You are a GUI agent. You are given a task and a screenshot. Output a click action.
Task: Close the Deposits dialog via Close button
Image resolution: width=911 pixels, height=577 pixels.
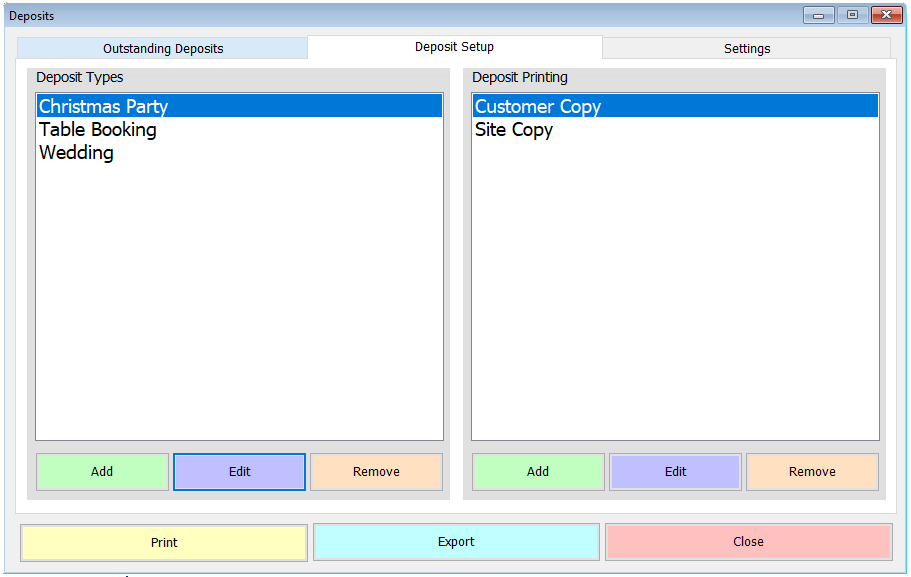point(747,542)
